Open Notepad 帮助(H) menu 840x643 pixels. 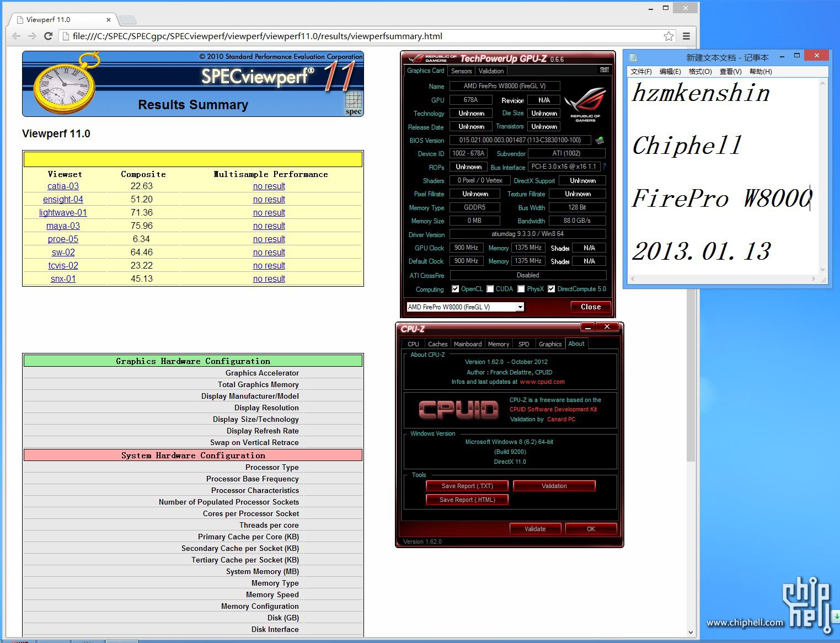click(761, 72)
